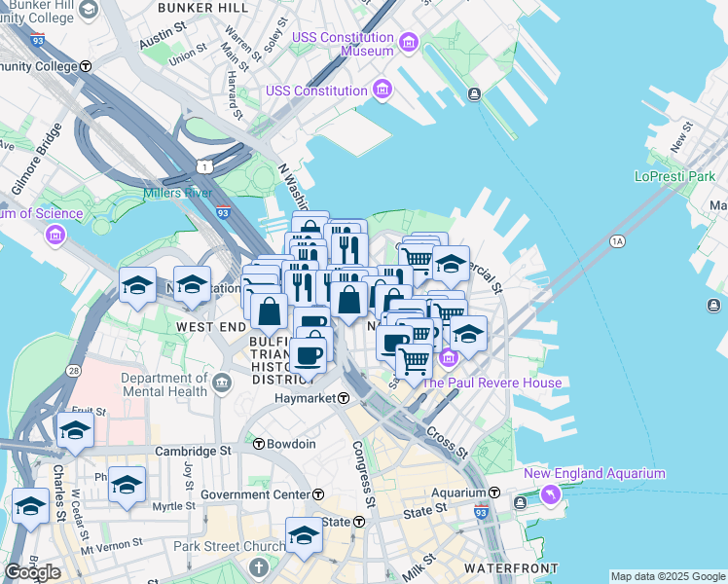Viewport: 728px width, 584px height.
Task: Click the Milk St street label
Action: point(419,567)
